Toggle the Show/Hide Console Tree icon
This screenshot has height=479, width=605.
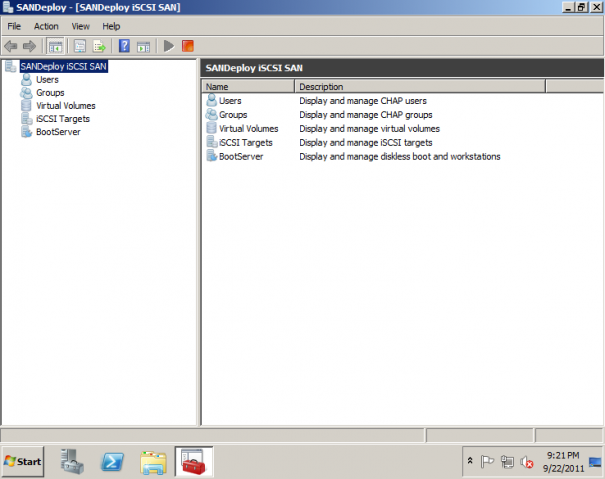click(55, 46)
